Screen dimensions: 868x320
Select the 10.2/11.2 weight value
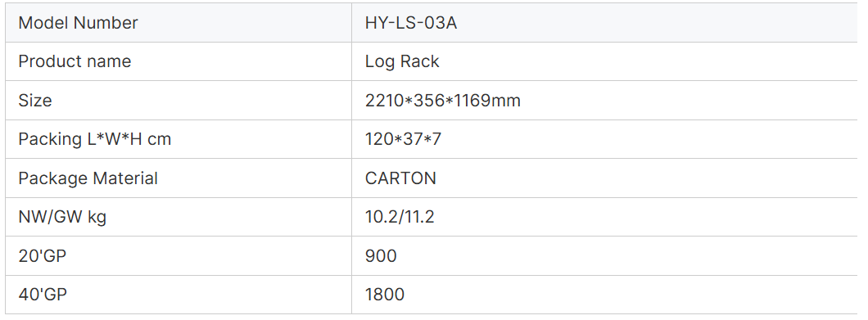pyautogui.click(x=400, y=217)
